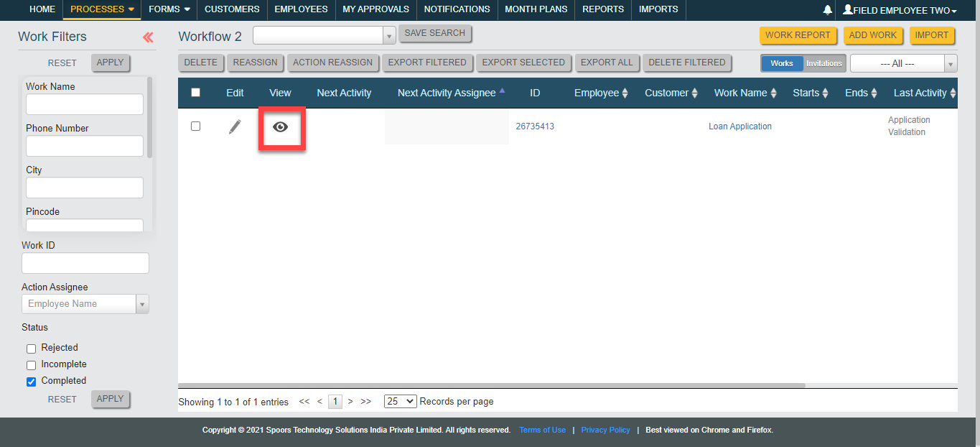Image resolution: width=980 pixels, height=447 pixels.
Task: Open work ID 26735413 link
Action: click(x=535, y=126)
